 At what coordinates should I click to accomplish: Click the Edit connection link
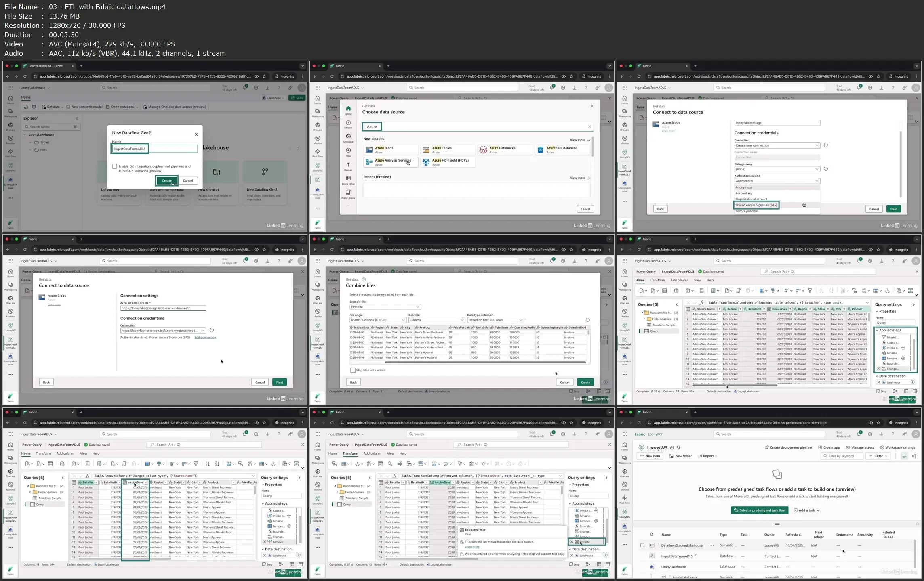pyautogui.click(x=205, y=338)
